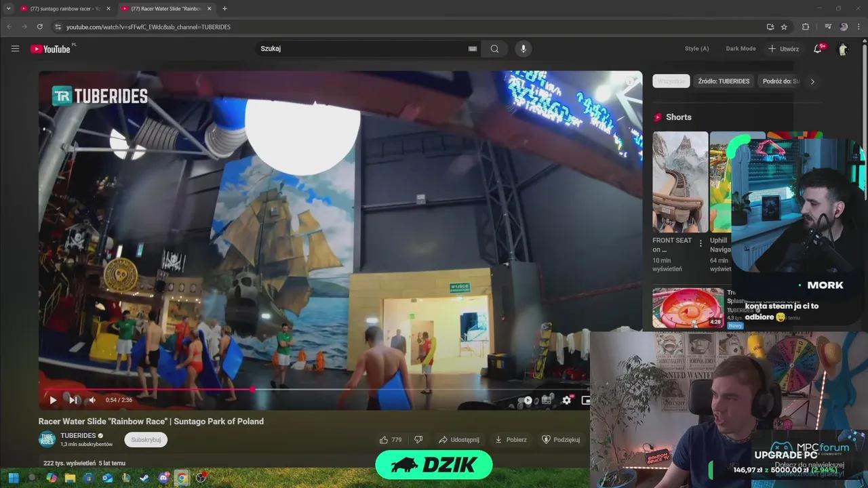868x488 pixels.
Task: Open a new browser tab with plus
Action: click(x=224, y=9)
